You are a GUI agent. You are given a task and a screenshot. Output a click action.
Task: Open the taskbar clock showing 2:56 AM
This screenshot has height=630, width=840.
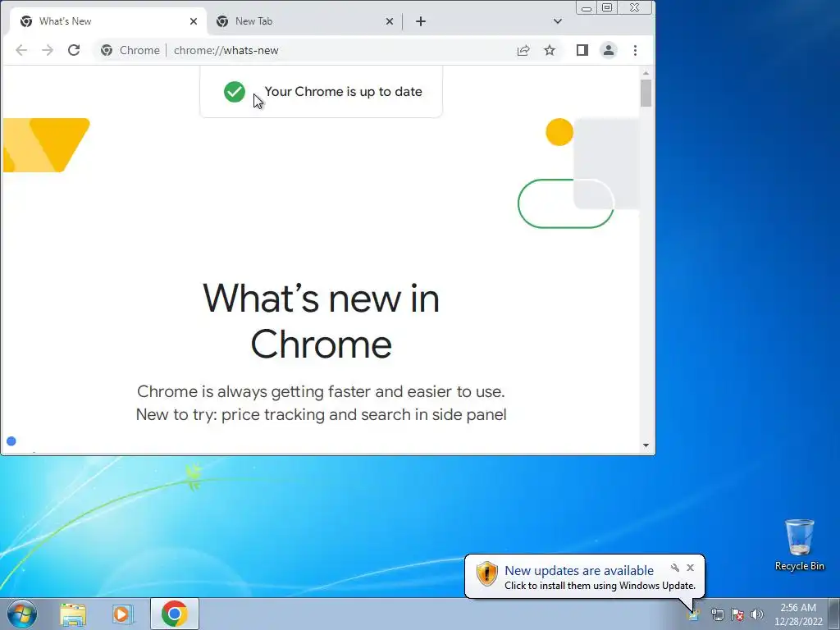(798, 614)
